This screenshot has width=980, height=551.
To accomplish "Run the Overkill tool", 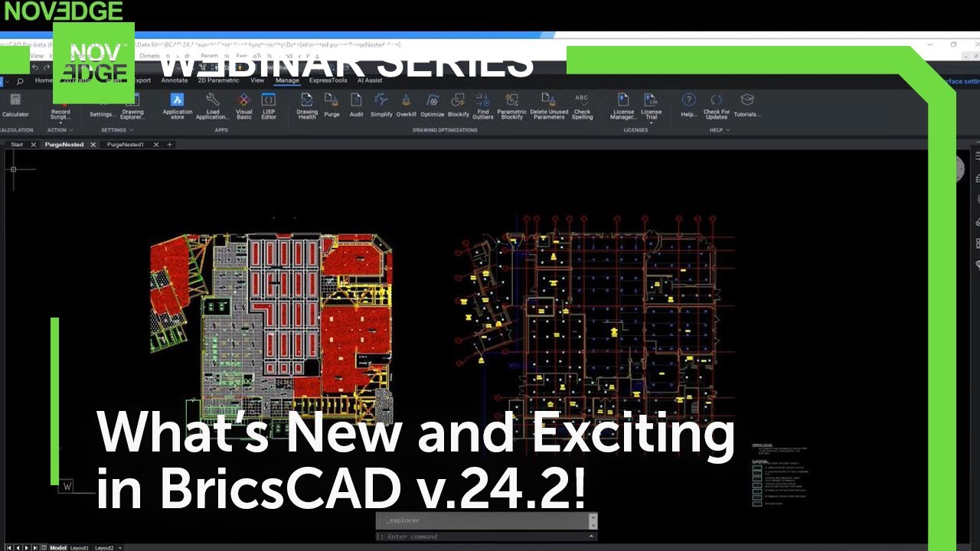I will coord(406,106).
